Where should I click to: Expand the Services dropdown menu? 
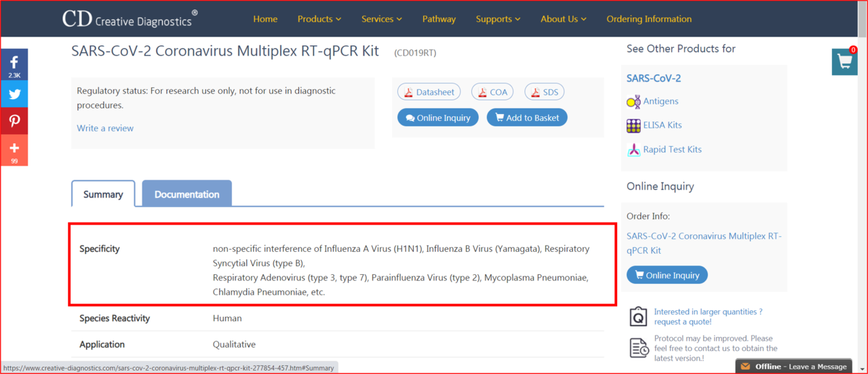click(382, 19)
